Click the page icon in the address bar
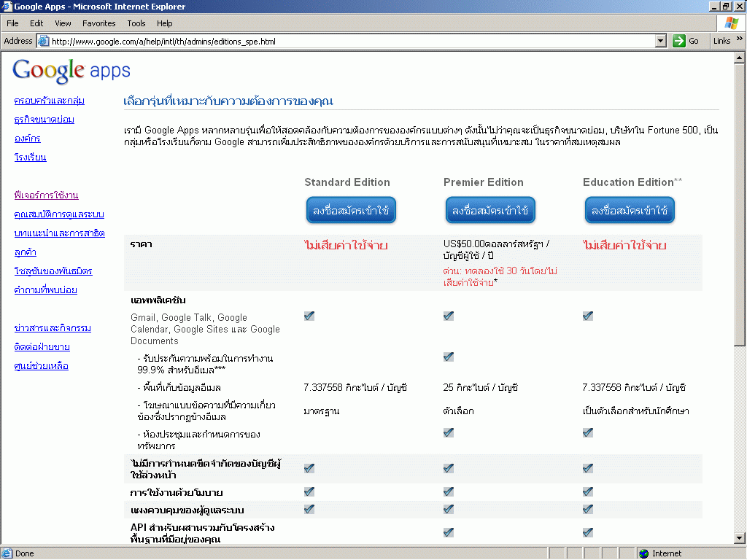Image resolution: width=747 pixels, height=560 pixels. (x=43, y=41)
